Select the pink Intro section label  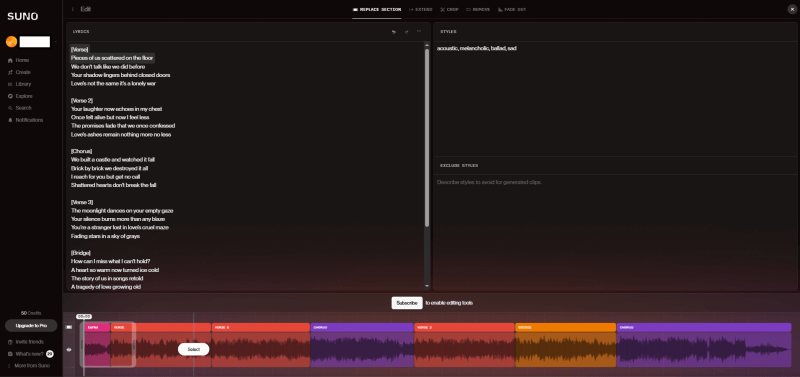click(x=97, y=328)
